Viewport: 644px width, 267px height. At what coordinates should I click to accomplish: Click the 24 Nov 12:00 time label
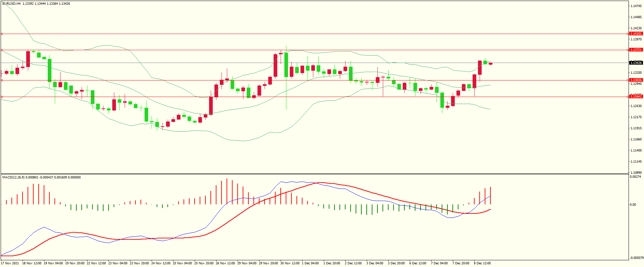pyautogui.click(x=161, y=263)
